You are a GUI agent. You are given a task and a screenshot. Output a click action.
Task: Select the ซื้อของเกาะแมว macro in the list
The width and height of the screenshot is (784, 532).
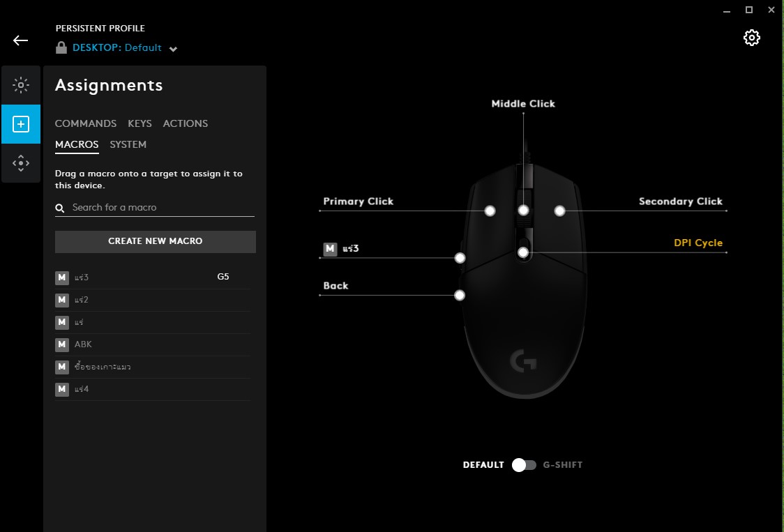pos(103,367)
